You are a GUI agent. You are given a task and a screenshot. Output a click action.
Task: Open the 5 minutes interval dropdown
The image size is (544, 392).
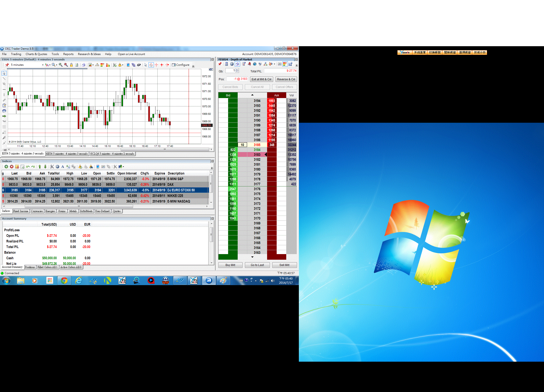43,65
